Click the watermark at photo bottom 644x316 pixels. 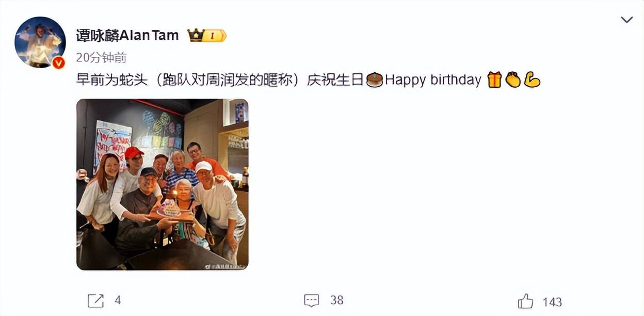coord(223,266)
